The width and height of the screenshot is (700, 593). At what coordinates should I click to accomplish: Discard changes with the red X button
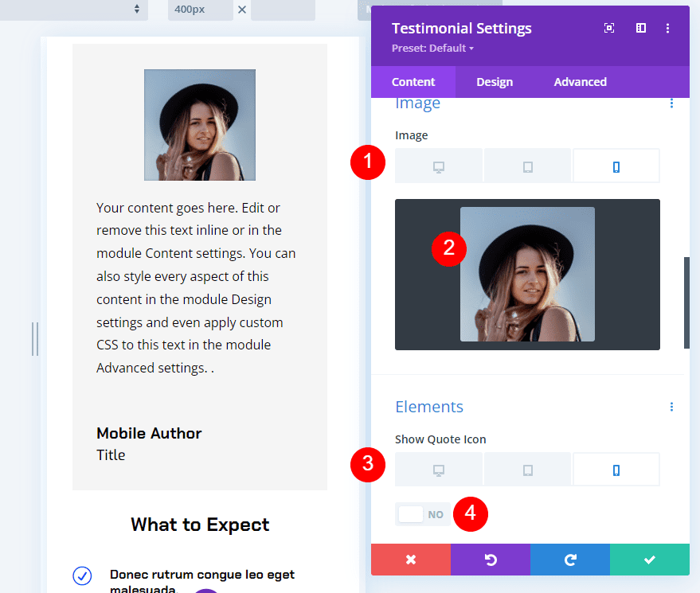pos(410,560)
